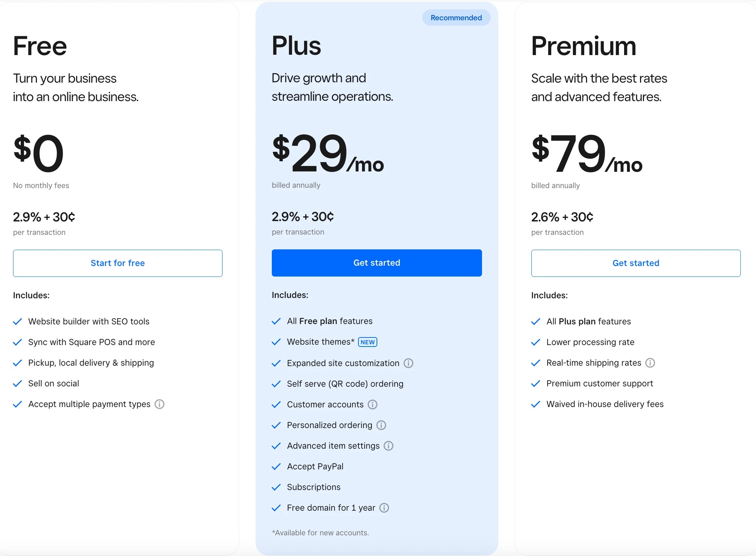Image resolution: width=756 pixels, height=556 pixels.
Task: Open info tooltip for Advanced item settings
Action: pyautogui.click(x=389, y=446)
